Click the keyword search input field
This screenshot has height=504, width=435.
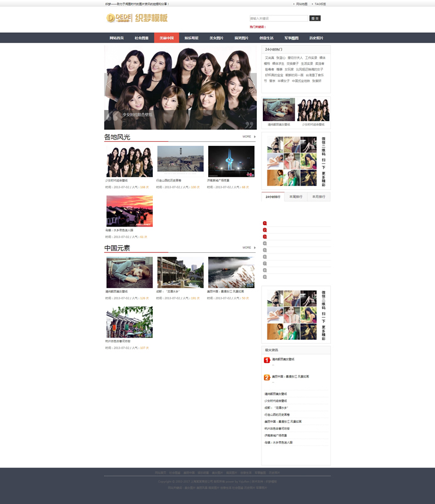(278, 18)
